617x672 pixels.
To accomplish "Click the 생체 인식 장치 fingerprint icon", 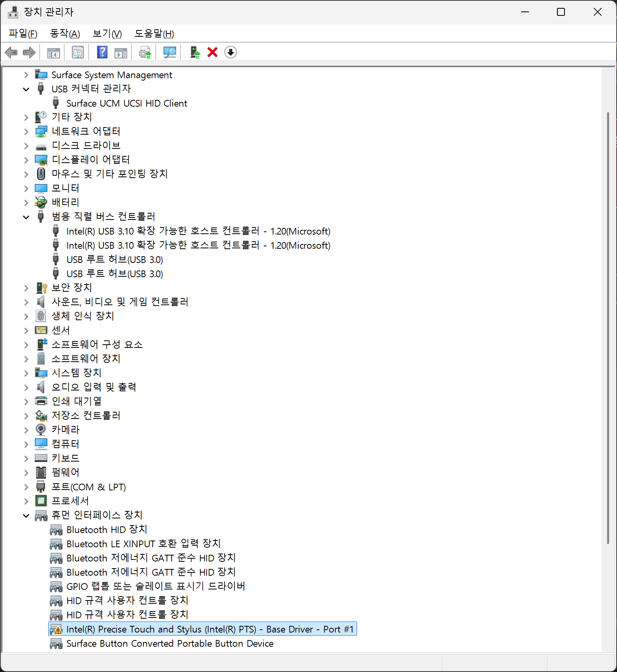I will [x=41, y=316].
